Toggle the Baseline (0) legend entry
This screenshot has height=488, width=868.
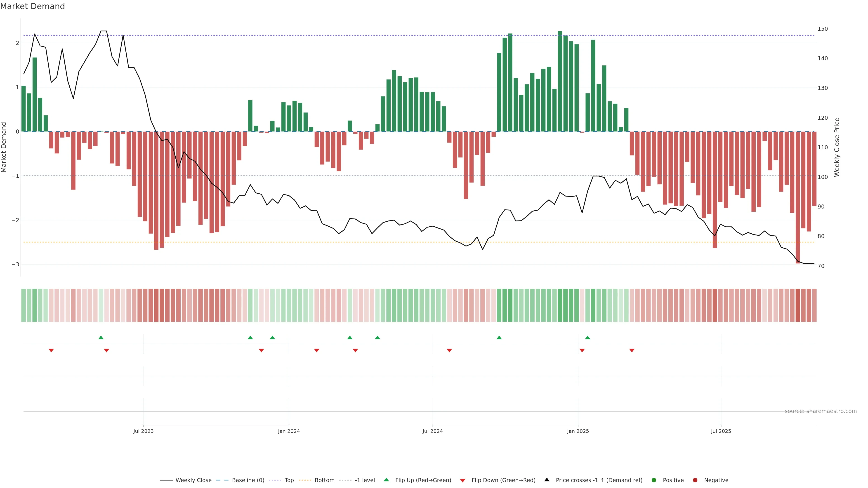click(x=248, y=480)
